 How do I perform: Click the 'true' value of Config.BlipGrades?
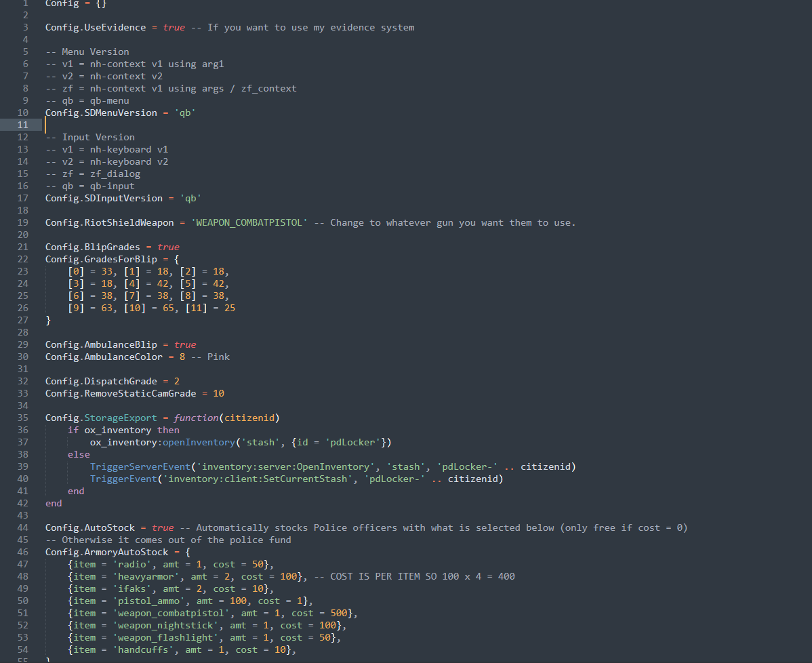click(x=168, y=247)
